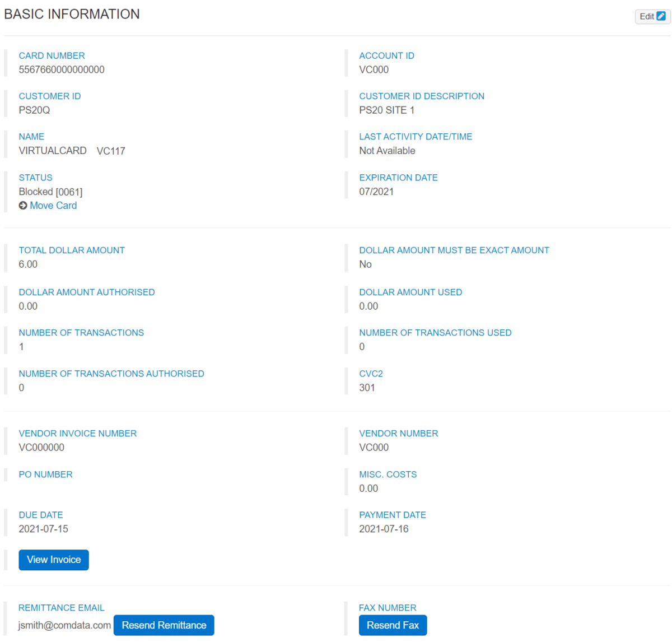This screenshot has width=672, height=642.
Task: Click the TOTAL DOLLAR AMOUNT label
Action: coord(72,250)
